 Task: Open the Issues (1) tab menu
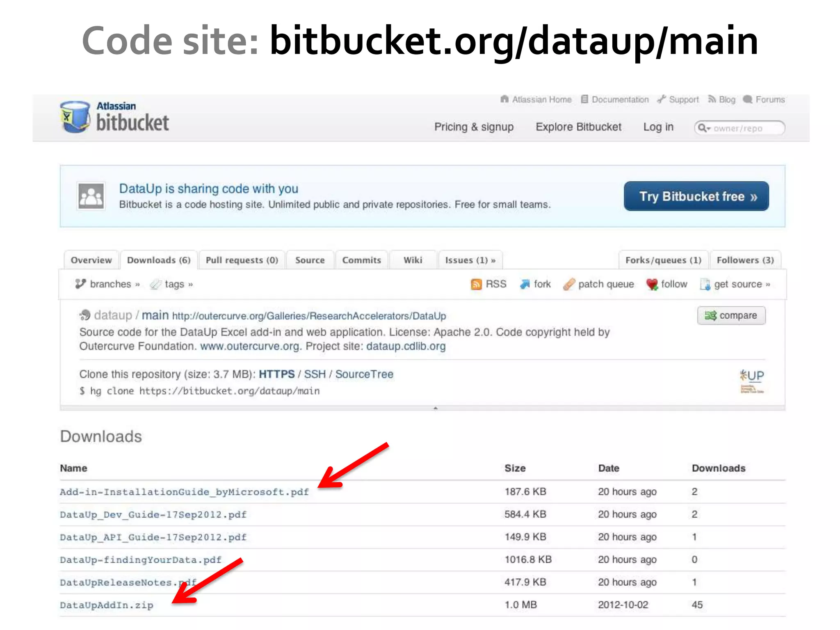(x=470, y=260)
